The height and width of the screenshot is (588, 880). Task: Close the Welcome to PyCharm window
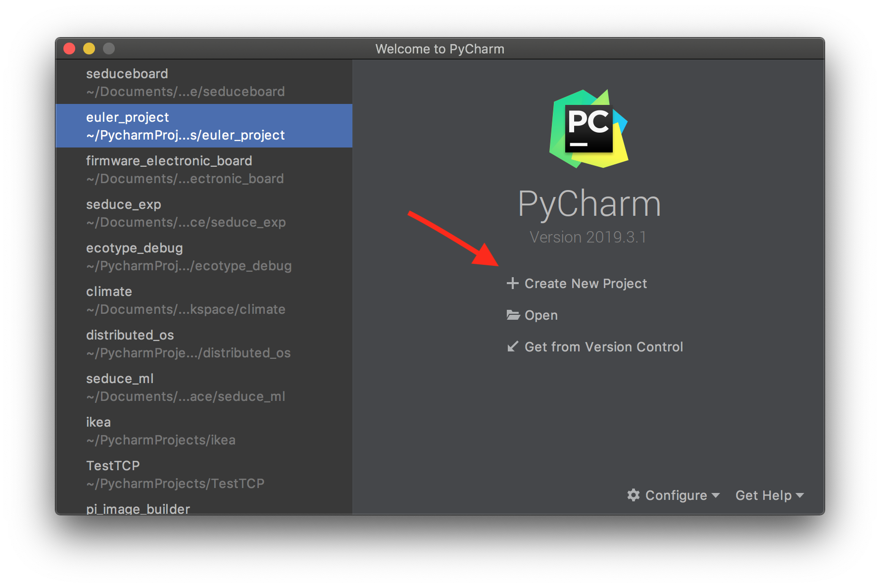[69, 49]
